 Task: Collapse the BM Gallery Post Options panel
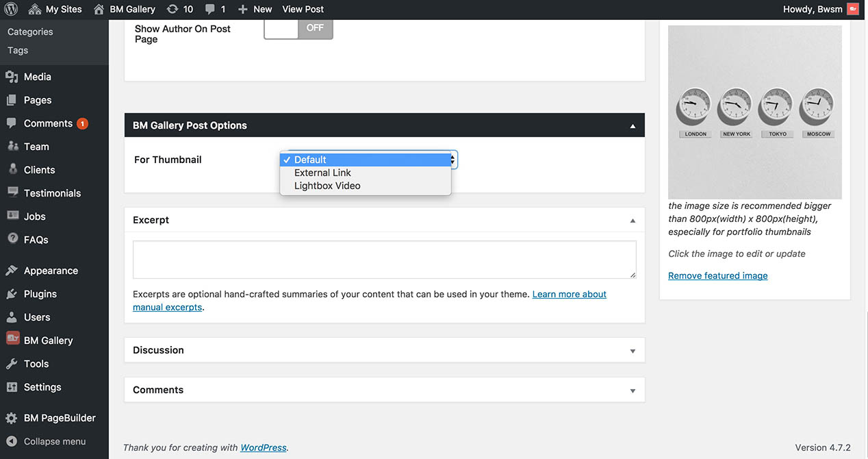633,126
